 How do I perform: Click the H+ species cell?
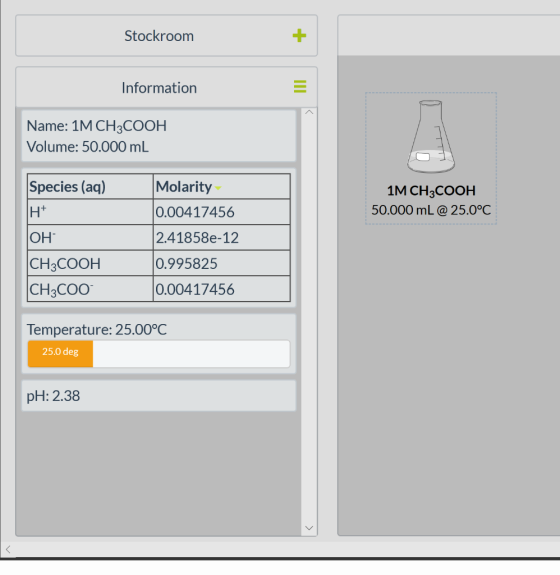point(90,212)
